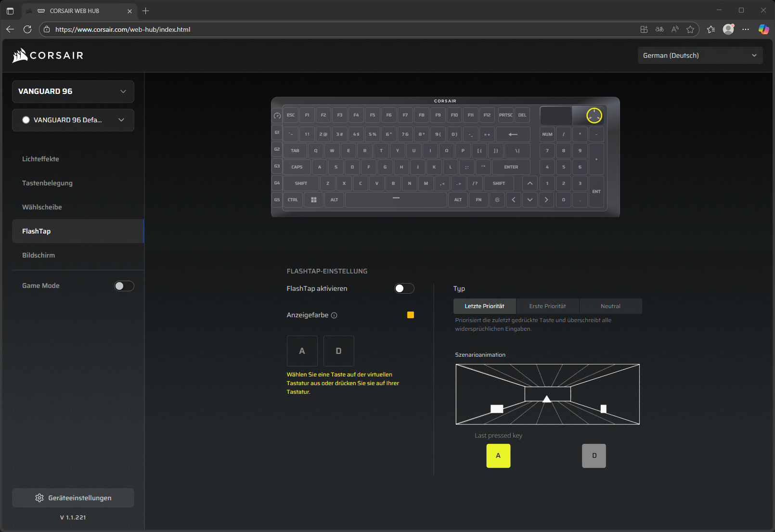Click the rotary dial on virtual keyboard
This screenshot has height=532, width=775.
tap(594, 116)
